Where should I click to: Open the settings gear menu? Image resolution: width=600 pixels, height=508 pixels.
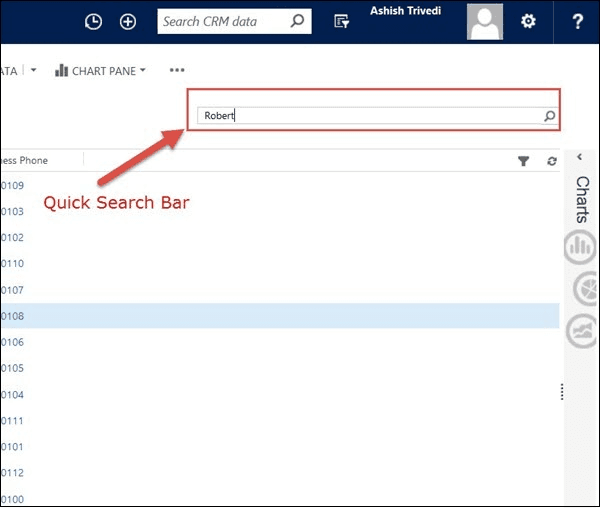tap(528, 21)
